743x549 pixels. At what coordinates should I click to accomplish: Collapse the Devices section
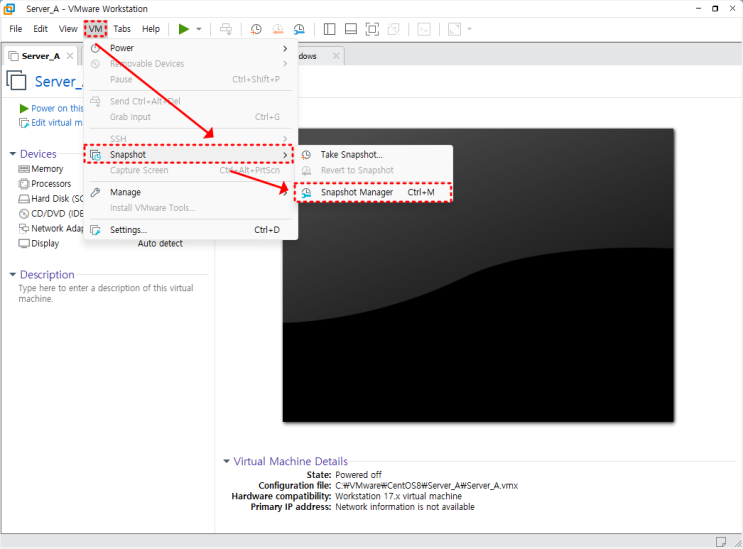pos(13,154)
